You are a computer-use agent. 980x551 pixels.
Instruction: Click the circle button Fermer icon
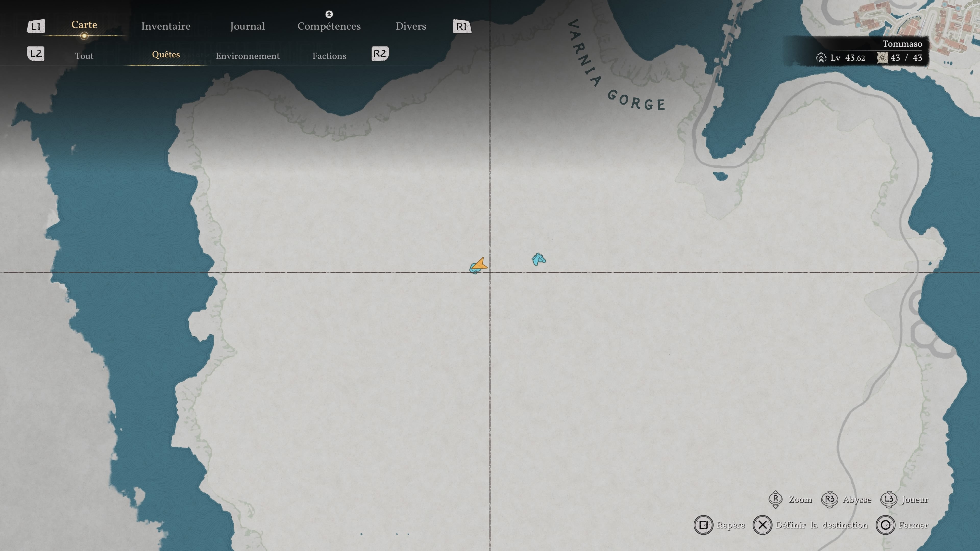pos(885,525)
